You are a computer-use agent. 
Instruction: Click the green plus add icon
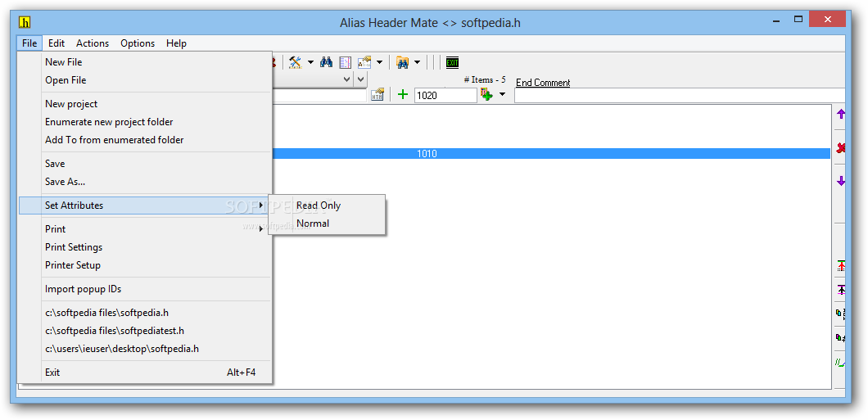[x=403, y=95]
